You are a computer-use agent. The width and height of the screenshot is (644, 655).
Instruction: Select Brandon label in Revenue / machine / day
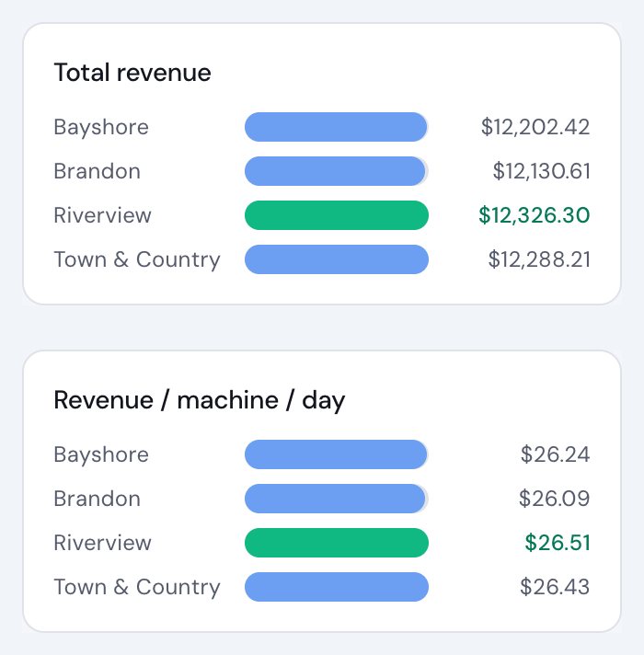97,499
